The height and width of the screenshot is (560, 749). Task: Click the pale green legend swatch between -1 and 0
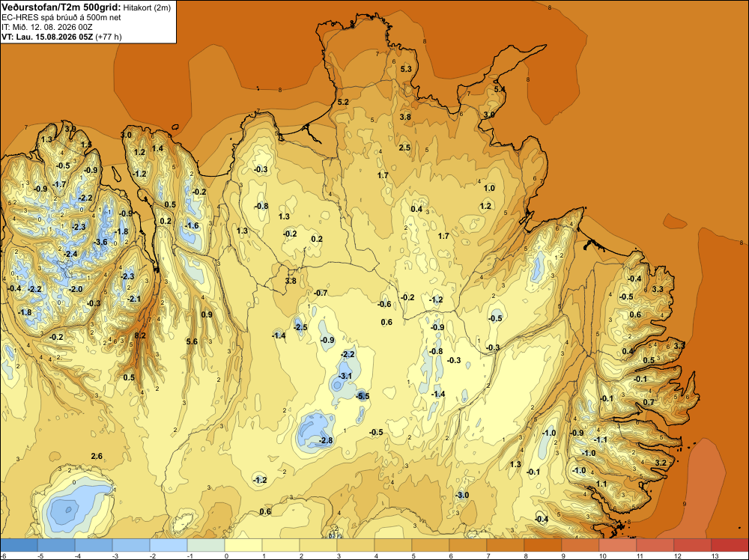206,545
